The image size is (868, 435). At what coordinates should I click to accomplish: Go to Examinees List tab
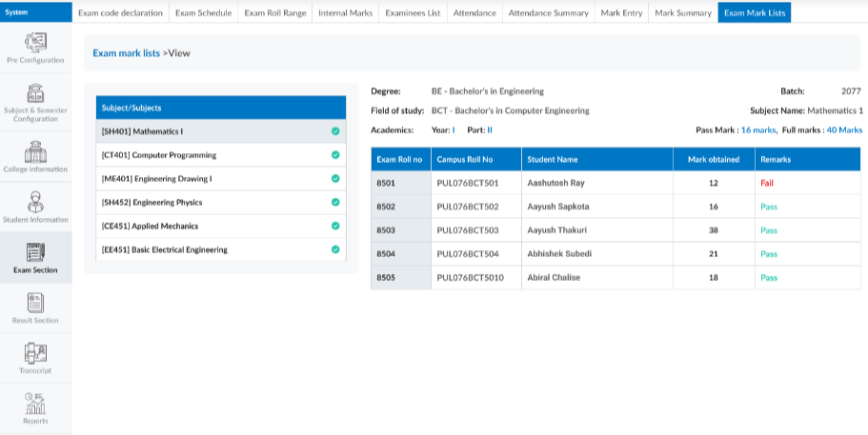(x=413, y=12)
